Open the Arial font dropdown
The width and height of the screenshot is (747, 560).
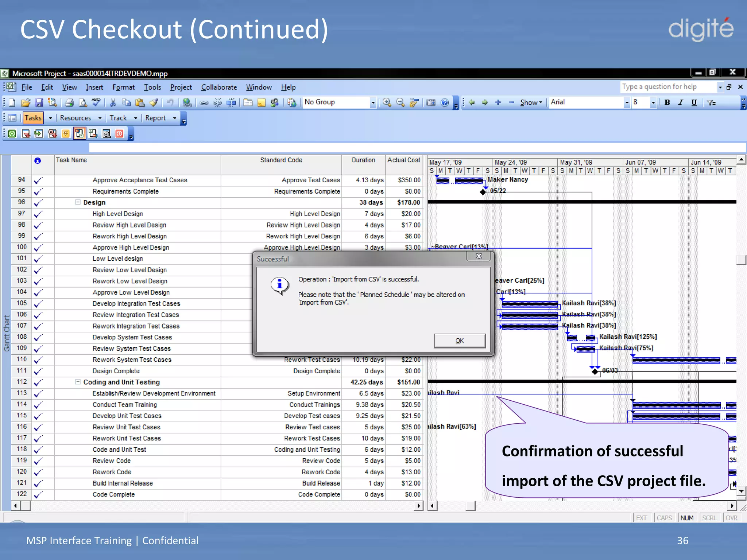click(x=627, y=103)
